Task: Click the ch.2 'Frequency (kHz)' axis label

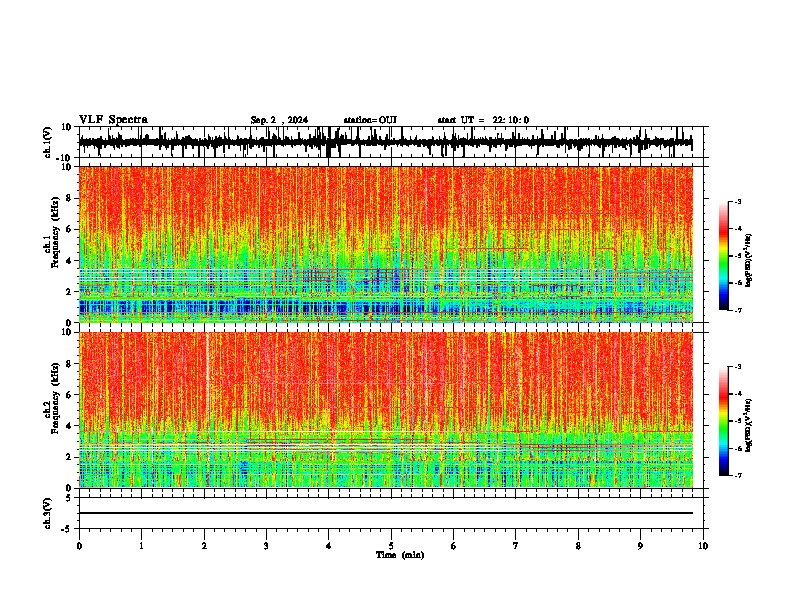Action: (x=55, y=398)
